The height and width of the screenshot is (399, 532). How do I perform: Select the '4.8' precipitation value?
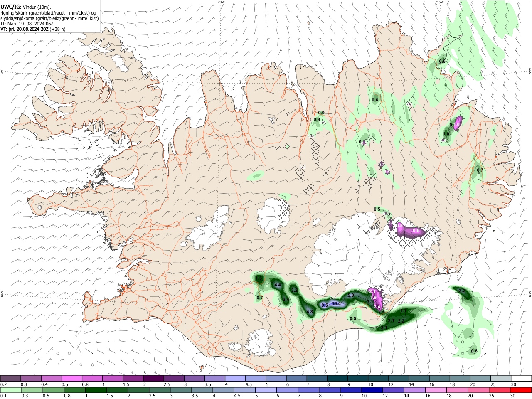pyautogui.click(x=309, y=312)
